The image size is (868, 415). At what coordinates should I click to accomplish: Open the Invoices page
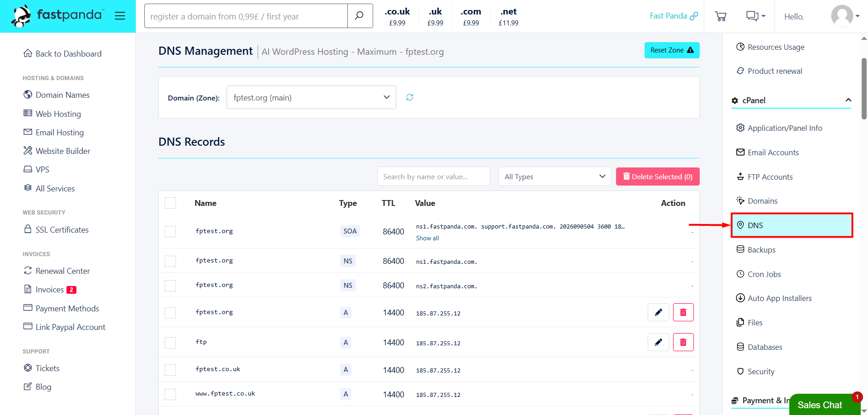pyautogui.click(x=50, y=289)
